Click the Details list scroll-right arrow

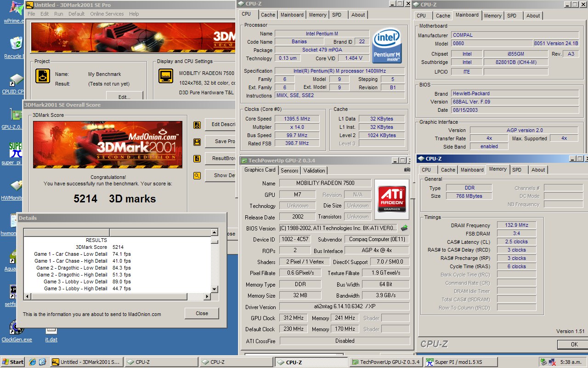point(207,297)
